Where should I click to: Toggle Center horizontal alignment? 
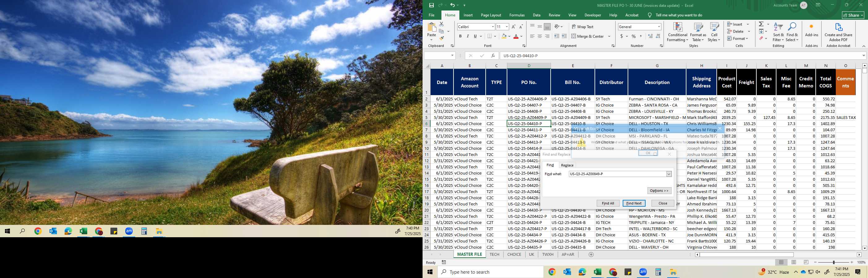pyautogui.click(x=540, y=36)
